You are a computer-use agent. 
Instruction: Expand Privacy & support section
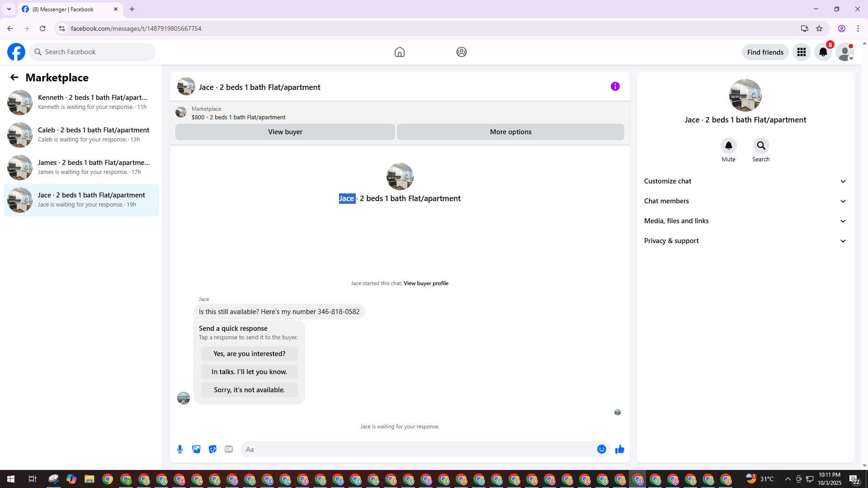745,241
